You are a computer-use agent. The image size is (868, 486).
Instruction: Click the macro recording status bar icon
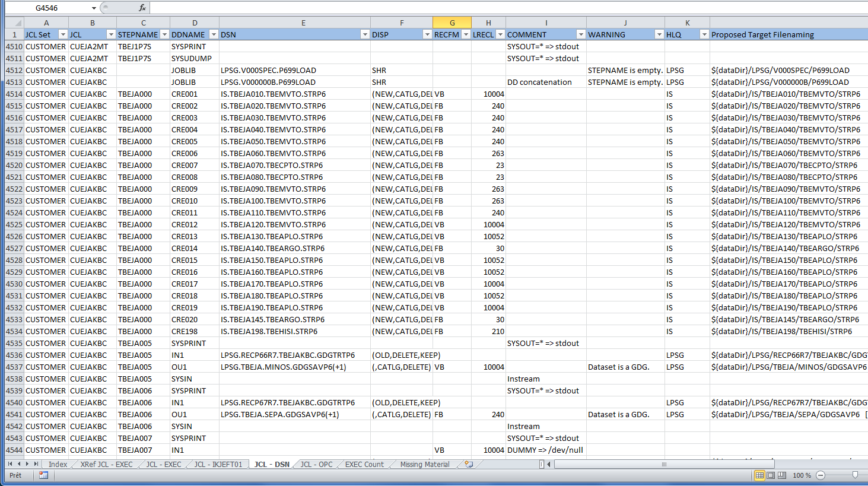[43, 475]
